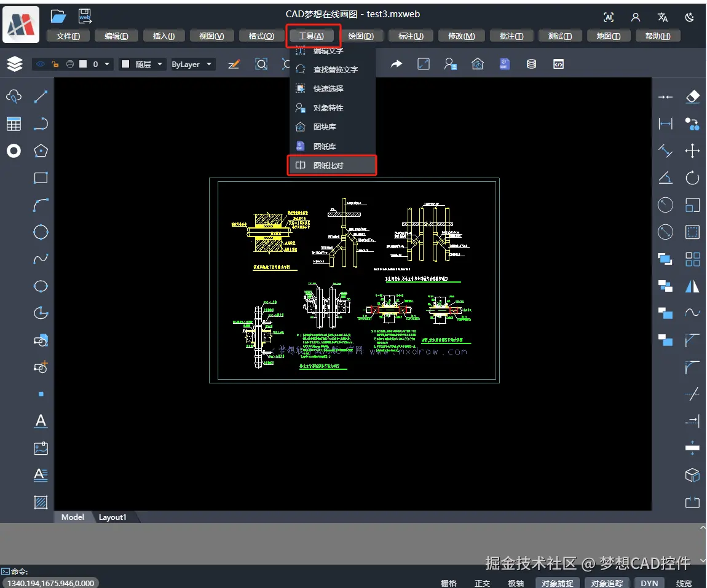Insert a table with table tool

pyautogui.click(x=14, y=123)
